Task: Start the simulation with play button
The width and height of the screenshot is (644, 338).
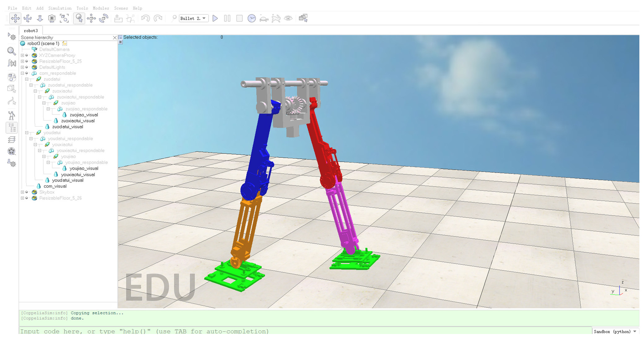Action: [x=215, y=18]
